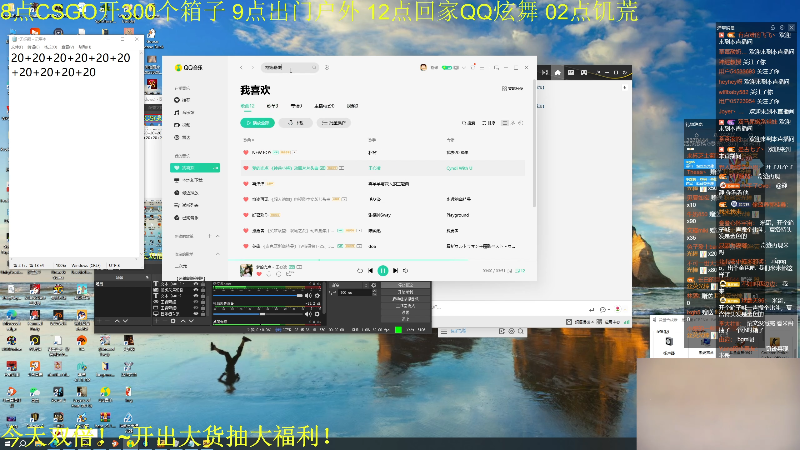This screenshot has width=800, height=450.
Task: Click album name Playground in song list
Action: [458, 215]
